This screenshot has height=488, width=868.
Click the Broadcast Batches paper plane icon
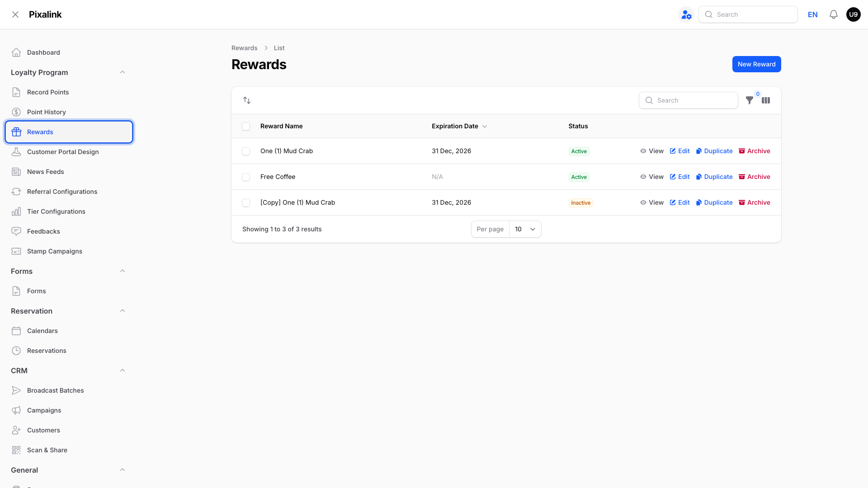pyautogui.click(x=16, y=390)
